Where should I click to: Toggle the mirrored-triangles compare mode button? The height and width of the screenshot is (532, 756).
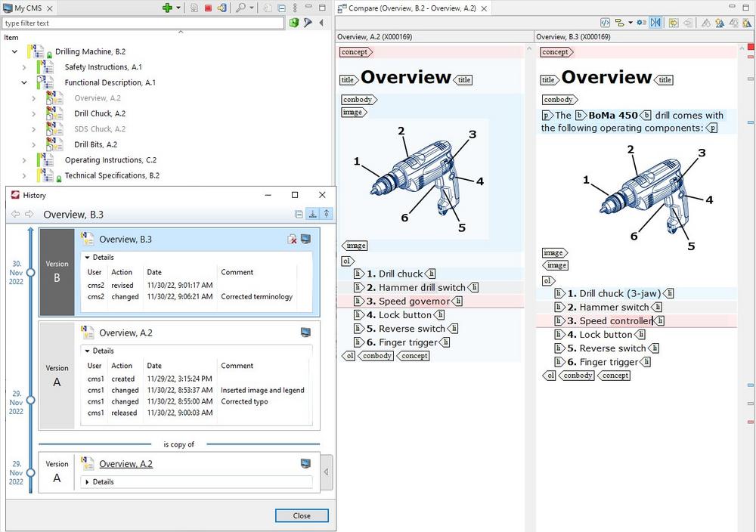coord(655,23)
